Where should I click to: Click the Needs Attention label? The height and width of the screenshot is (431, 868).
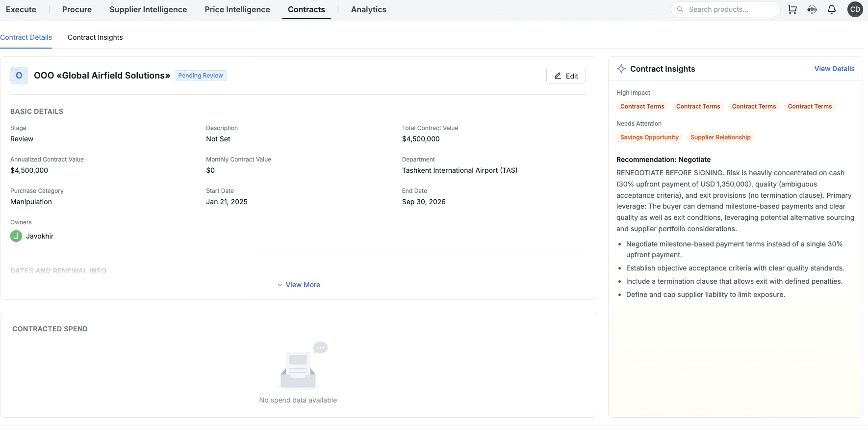pyautogui.click(x=639, y=124)
